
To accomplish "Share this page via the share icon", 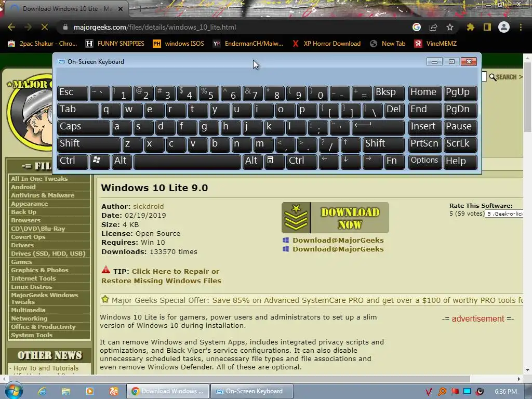I will (433, 27).
